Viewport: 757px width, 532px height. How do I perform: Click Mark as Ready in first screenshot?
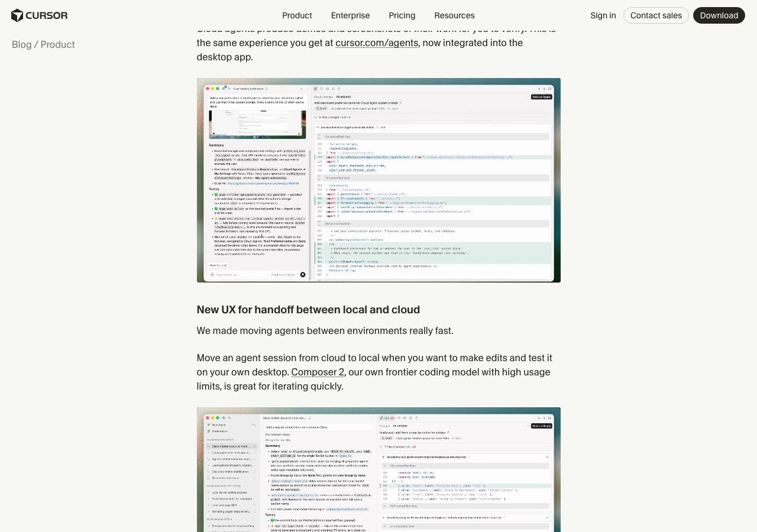(x=541, y=96)
